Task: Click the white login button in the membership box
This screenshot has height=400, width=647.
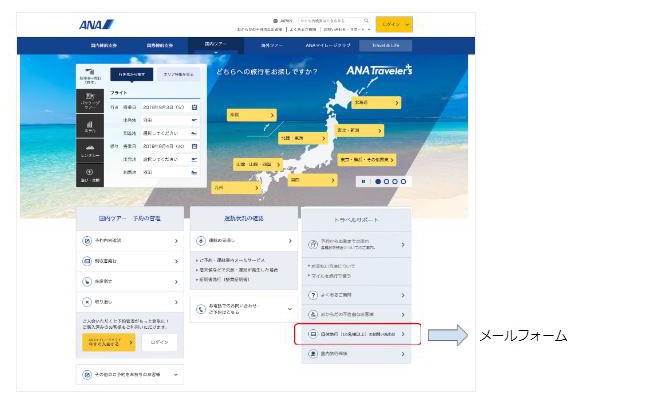Action: 159,343
